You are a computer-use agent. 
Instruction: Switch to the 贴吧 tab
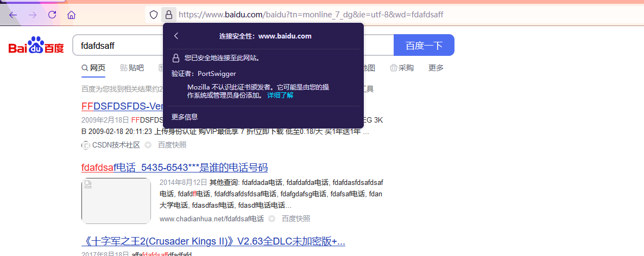point(132,68)
